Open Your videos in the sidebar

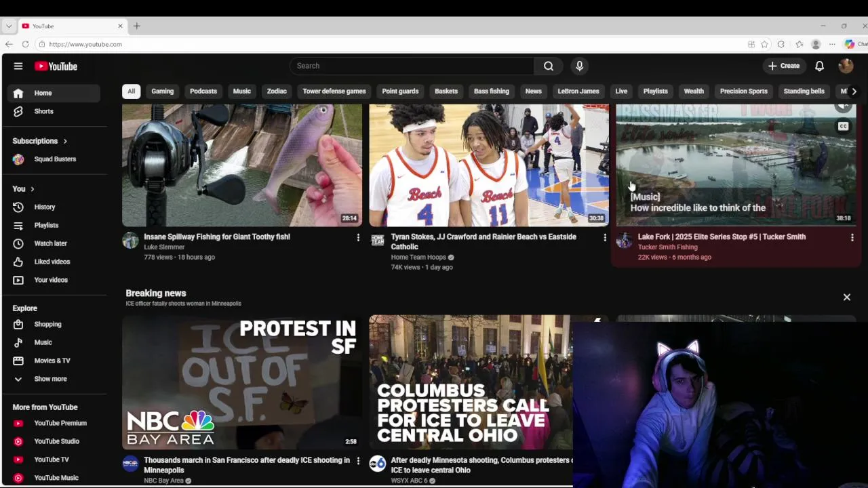[x=54, y=280]
